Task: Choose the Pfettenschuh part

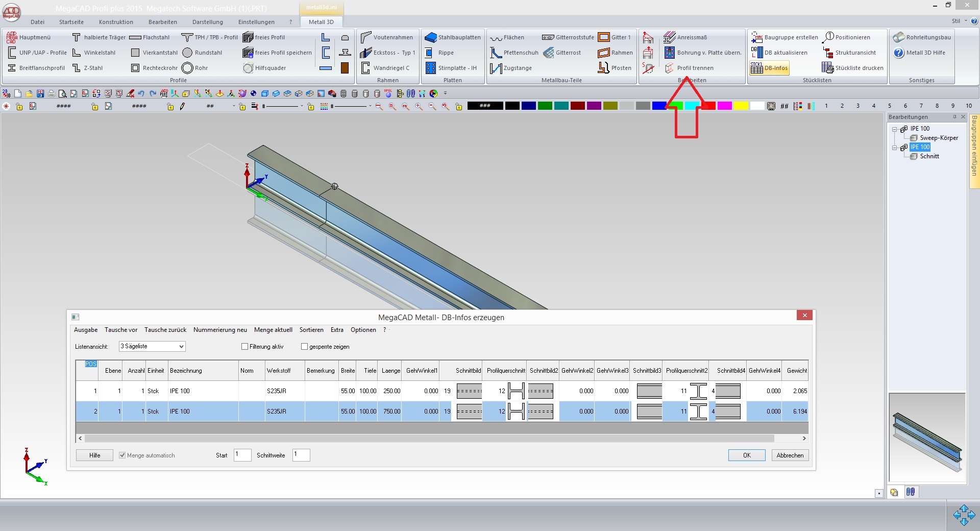Action: point(514,53)
